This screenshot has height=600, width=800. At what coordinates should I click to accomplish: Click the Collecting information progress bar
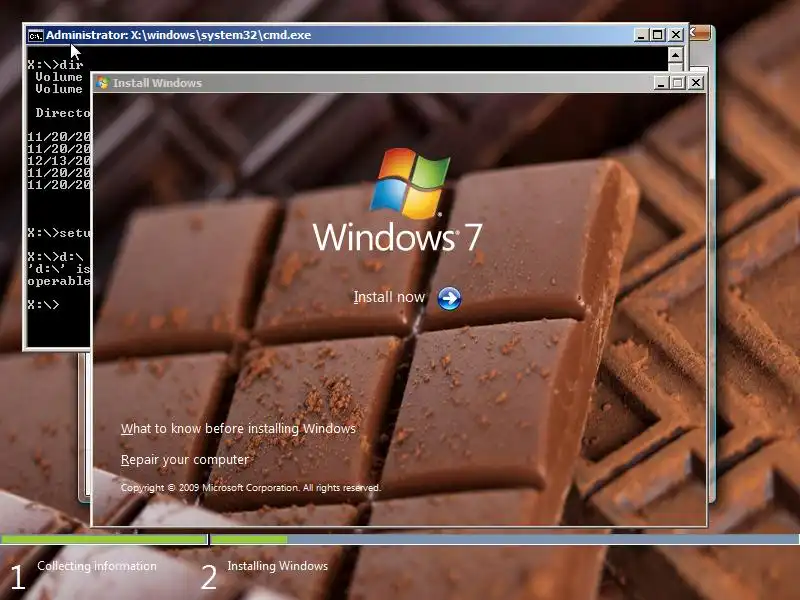[104, 539]
